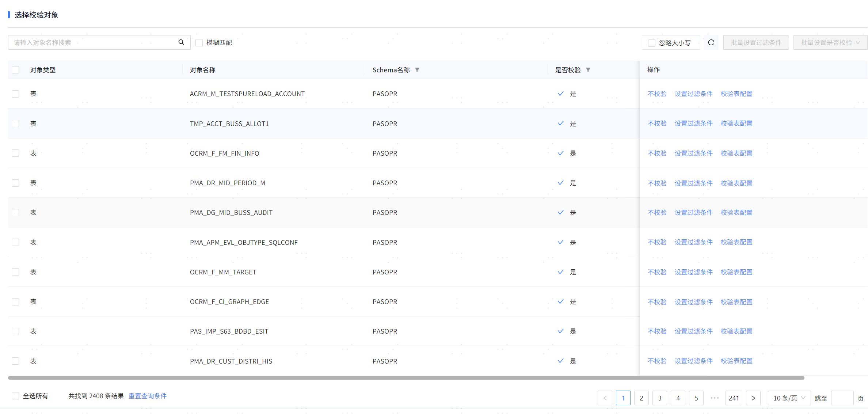Focus the object name search field
This screenshot has width=868, height=414.
click(93, 43)
